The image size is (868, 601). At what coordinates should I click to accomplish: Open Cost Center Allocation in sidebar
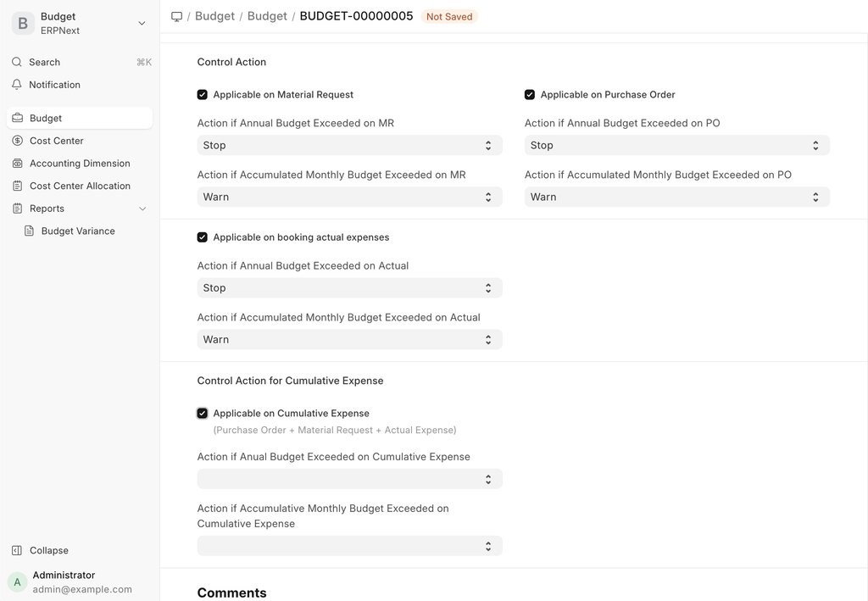(80, 186)
